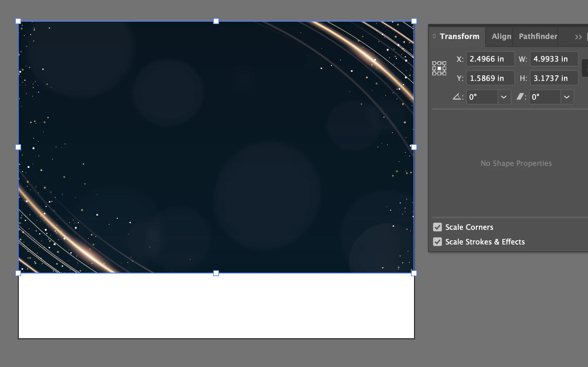This screenshot has height=367, width=588.
Task: Click the H height input field
Action: coord(553,78)
